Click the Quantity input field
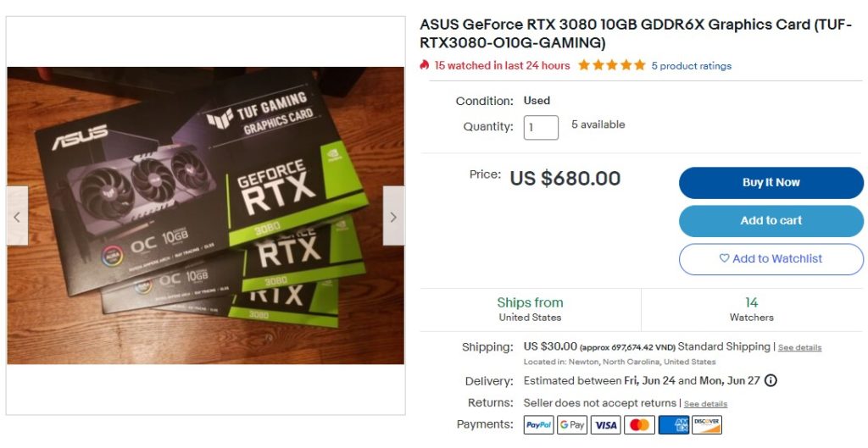 pyautogui.click(x=541, y=127)
